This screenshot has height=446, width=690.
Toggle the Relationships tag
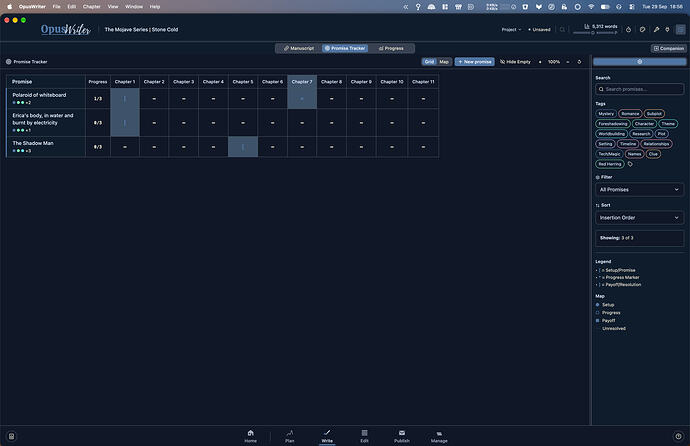(656, 144)
